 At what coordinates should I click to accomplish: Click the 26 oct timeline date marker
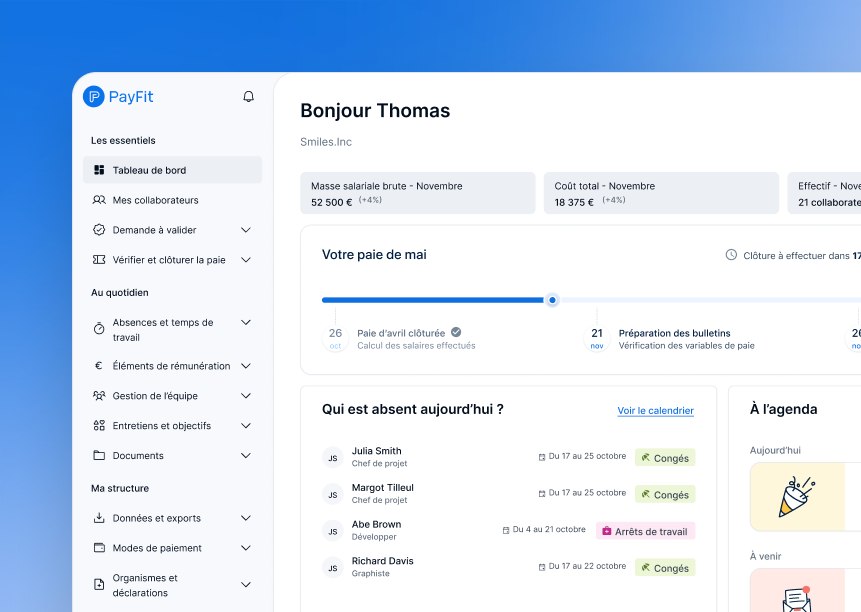[x=335, y=338]
